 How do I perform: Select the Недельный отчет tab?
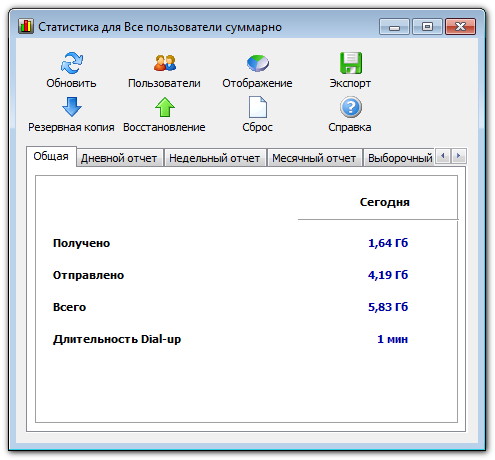215,158
